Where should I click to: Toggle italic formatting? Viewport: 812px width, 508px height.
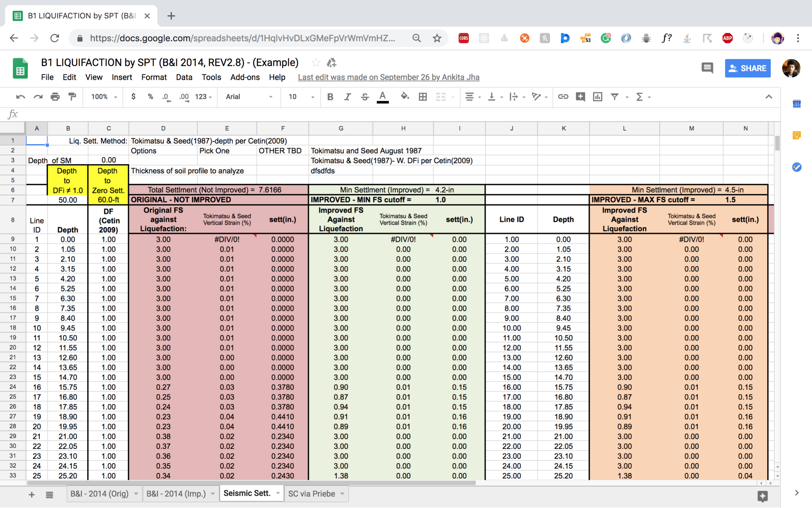click(347, 97)
